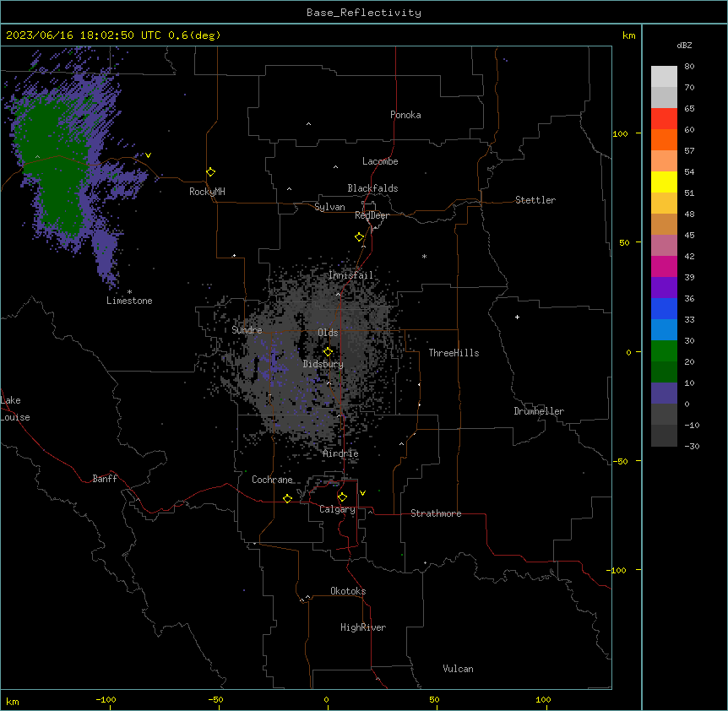Click the Vulcan label

pos(459,669)
